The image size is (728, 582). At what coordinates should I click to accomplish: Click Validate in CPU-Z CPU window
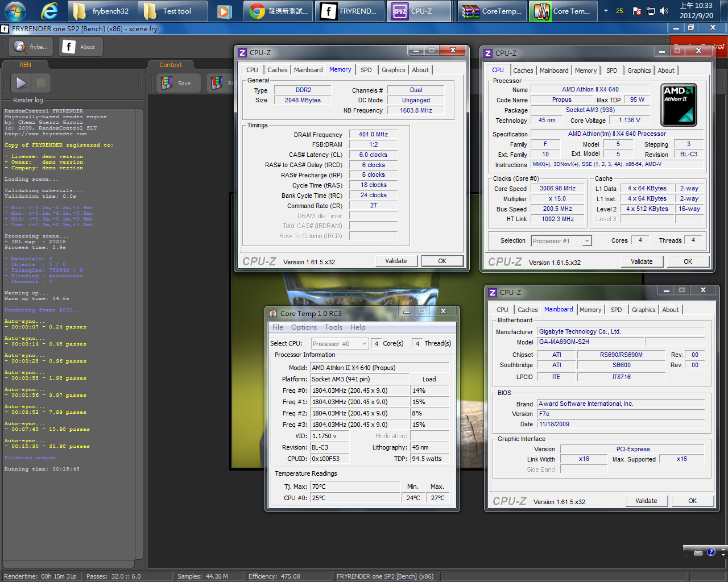click(642, 261)
